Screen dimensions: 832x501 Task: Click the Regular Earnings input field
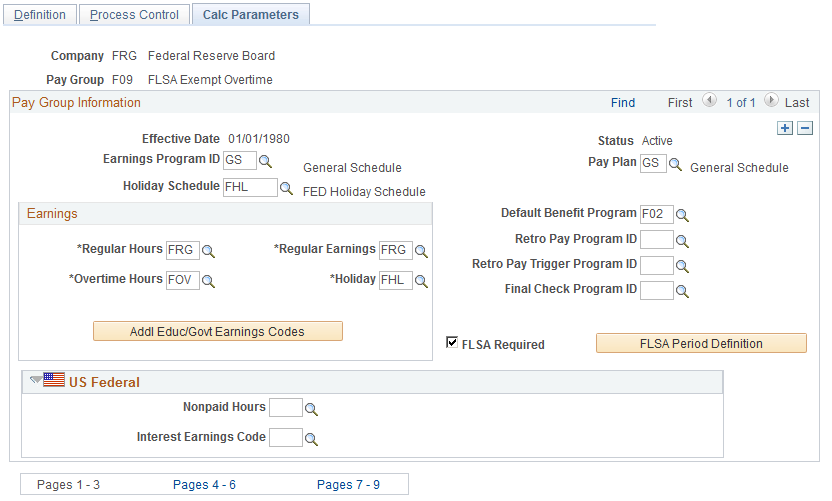396,250
